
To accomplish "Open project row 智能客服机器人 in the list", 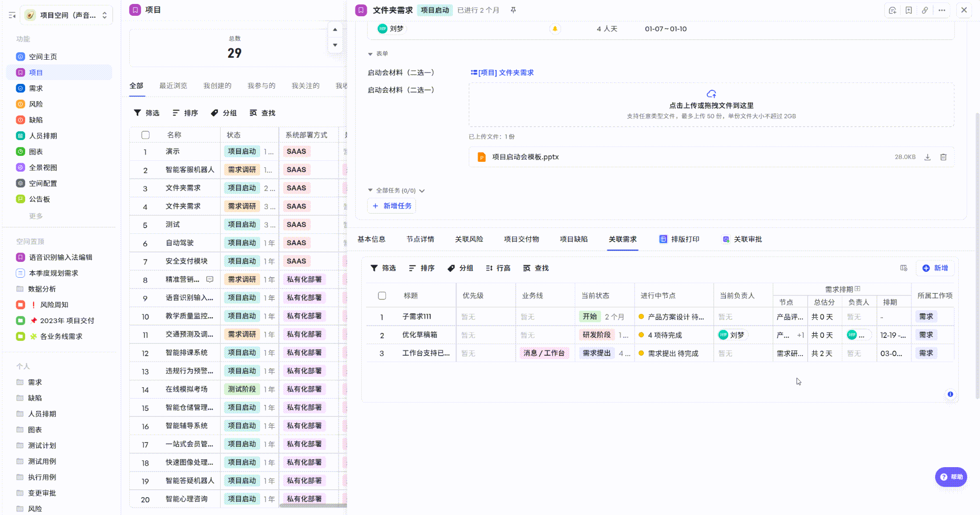I will pyautogui.click(x=190, y=170).
